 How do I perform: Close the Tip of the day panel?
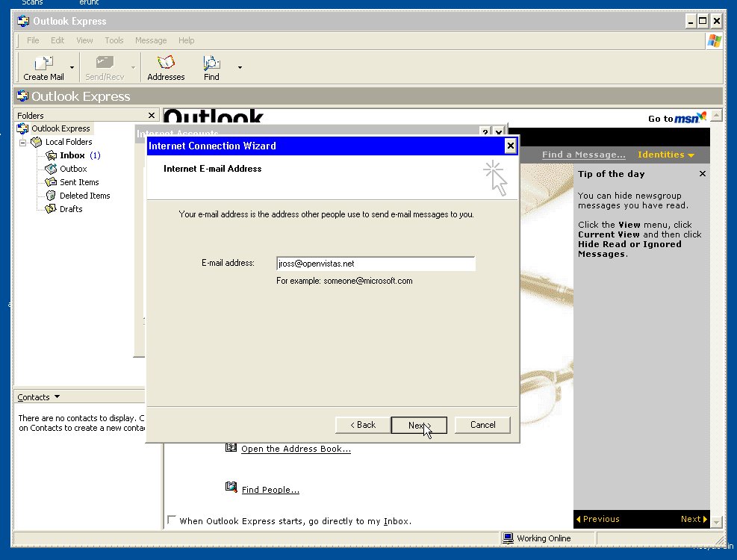tap(702, 173)
